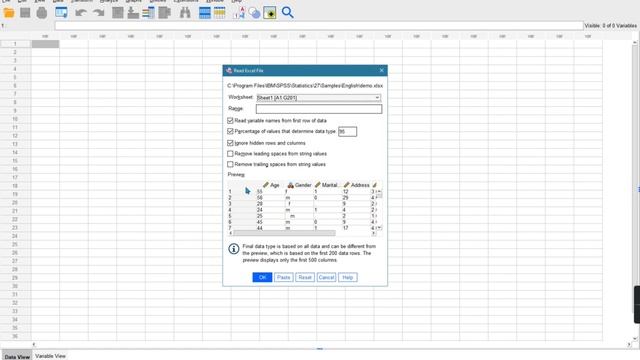Click OK in Read Excel File dialog
Screen dimensions: 640x360
pyautogui.click(x=262, y=277)
